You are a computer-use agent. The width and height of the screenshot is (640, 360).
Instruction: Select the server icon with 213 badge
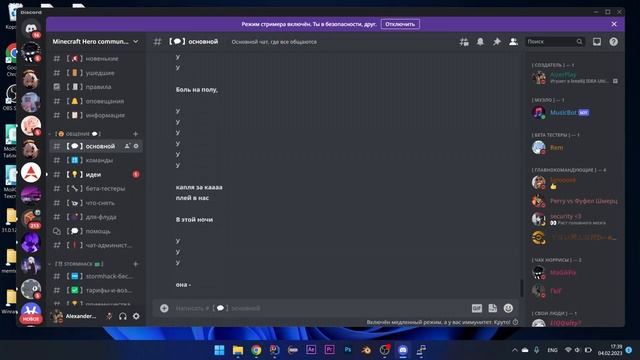tap(31, 218)
